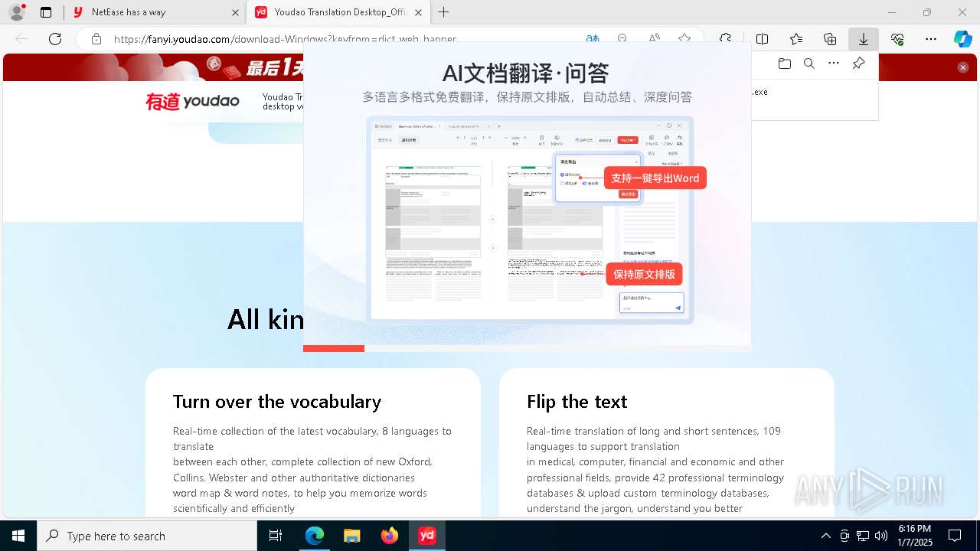Close the red promotional banner

[963, 67]
